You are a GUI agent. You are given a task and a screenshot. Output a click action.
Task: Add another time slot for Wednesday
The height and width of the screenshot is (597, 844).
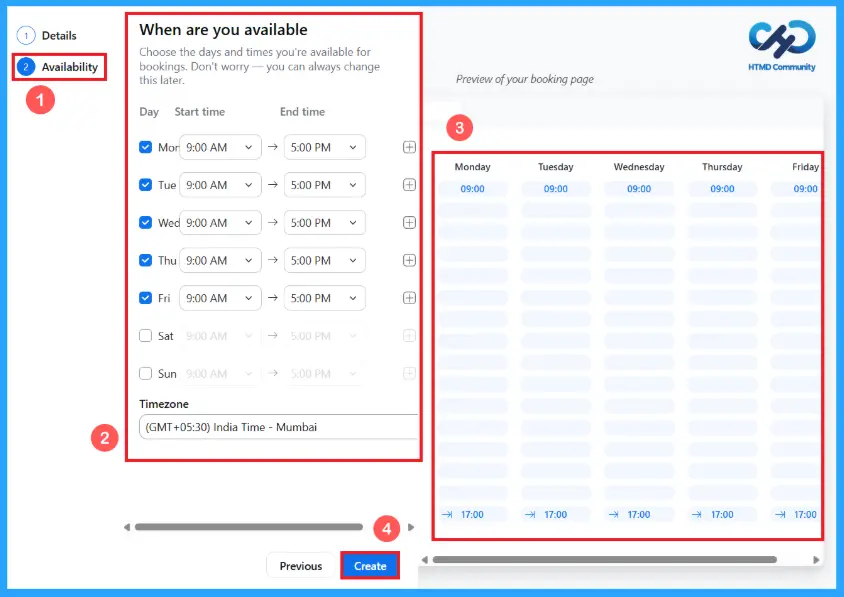409,222
